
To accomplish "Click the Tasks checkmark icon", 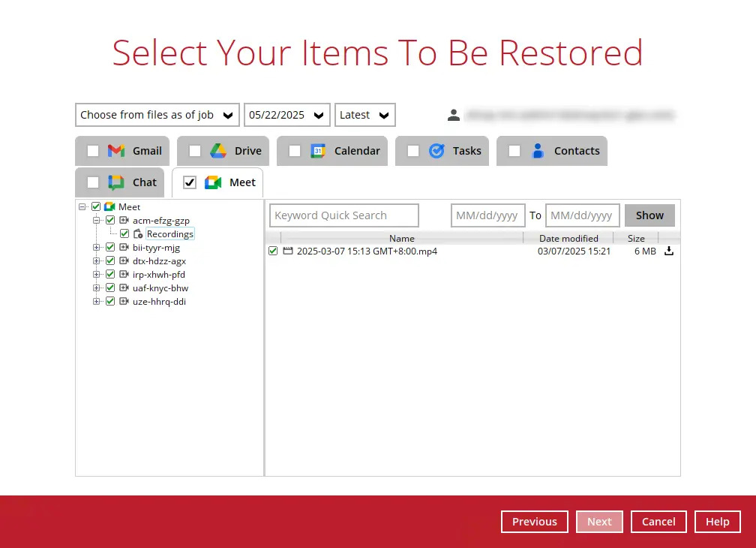I will point(436,151).
